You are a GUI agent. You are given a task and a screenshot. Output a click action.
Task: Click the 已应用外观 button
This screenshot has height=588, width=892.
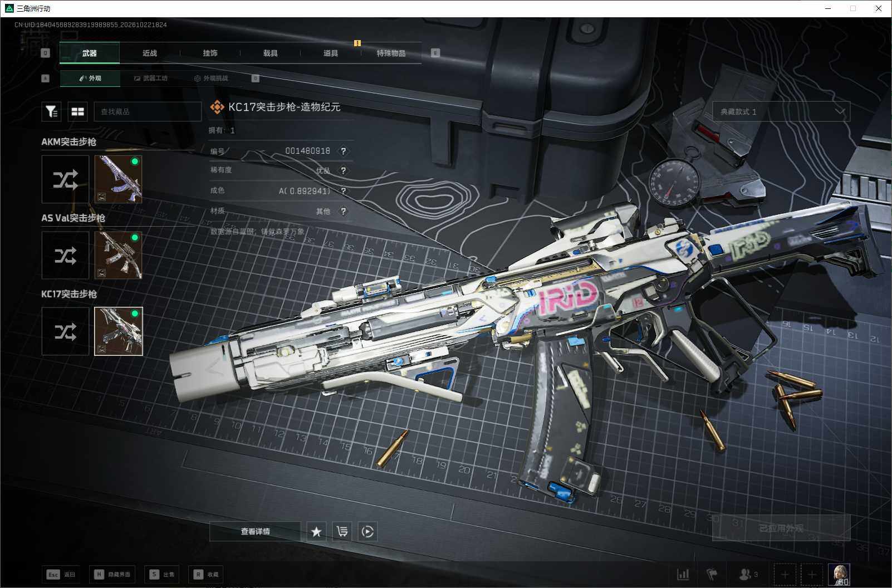point(781,528)
